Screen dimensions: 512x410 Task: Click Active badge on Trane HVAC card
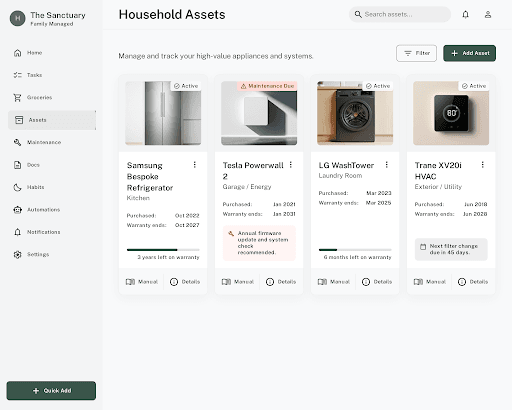point(474,86)
